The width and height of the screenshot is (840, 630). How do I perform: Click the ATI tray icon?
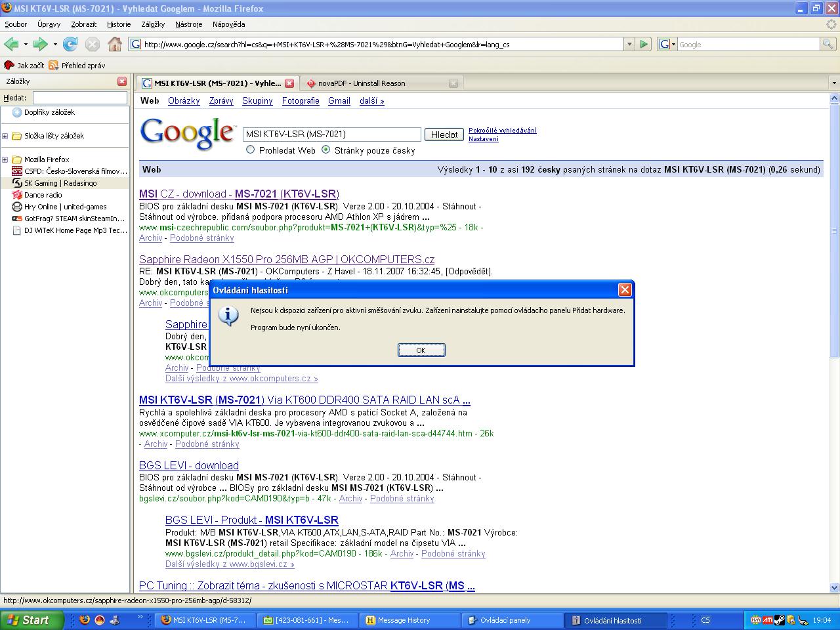767,620
